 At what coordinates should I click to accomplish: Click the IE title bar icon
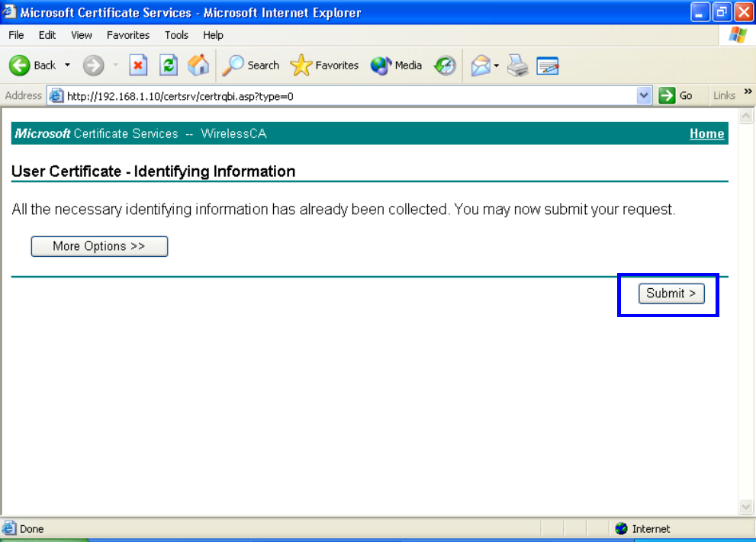click(x=8, y=11)
